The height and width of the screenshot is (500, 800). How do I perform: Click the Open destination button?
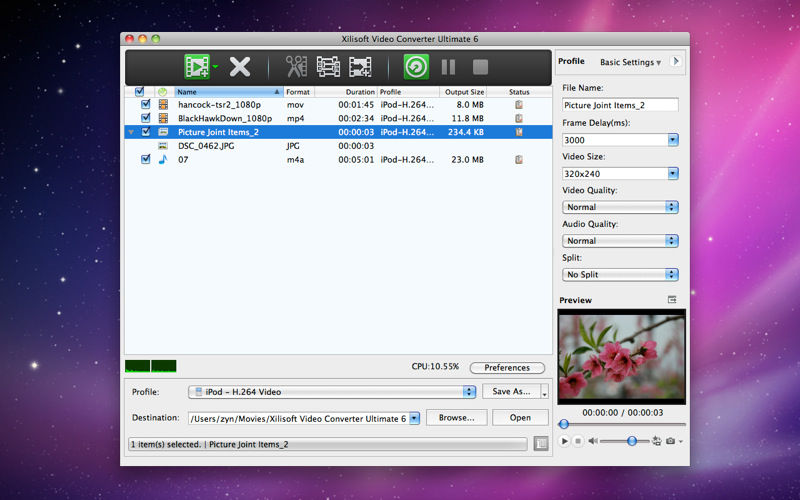(520, 417)
